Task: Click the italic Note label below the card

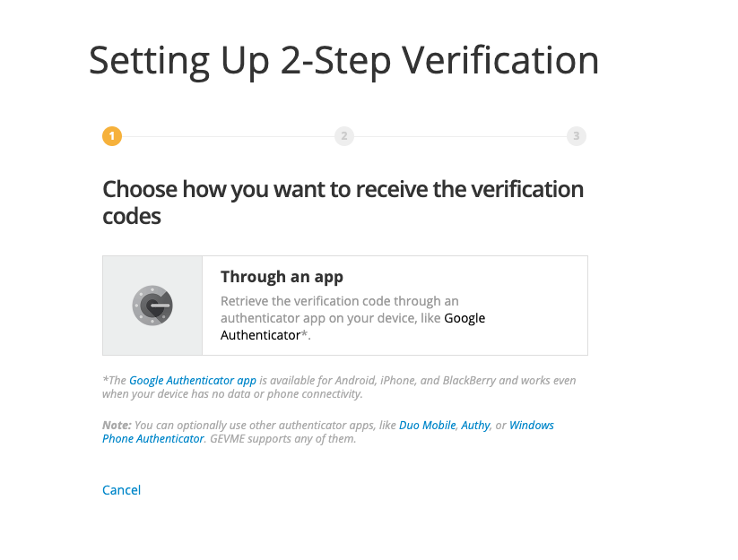Action: tap(116, 425)
